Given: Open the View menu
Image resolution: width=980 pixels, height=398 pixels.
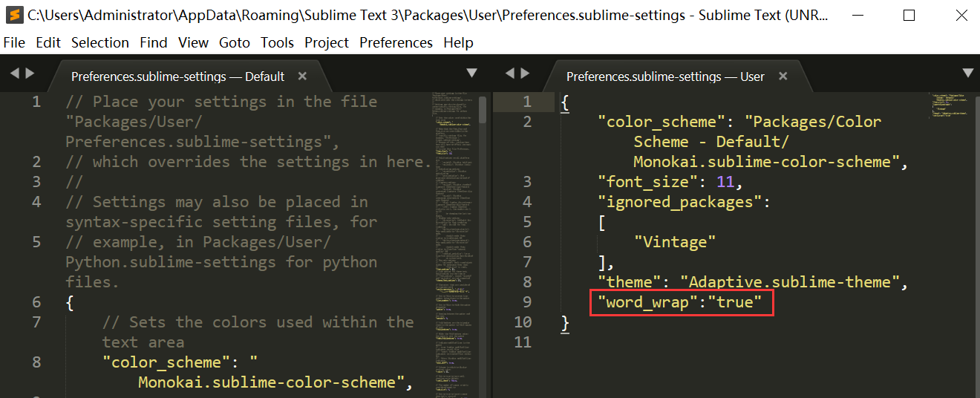Looking at the screenshot, I should click(x=193, y=42).
